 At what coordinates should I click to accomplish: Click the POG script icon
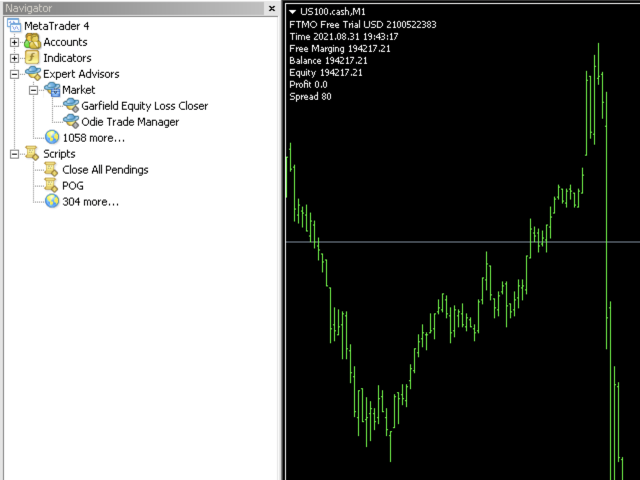click(51, 186)
